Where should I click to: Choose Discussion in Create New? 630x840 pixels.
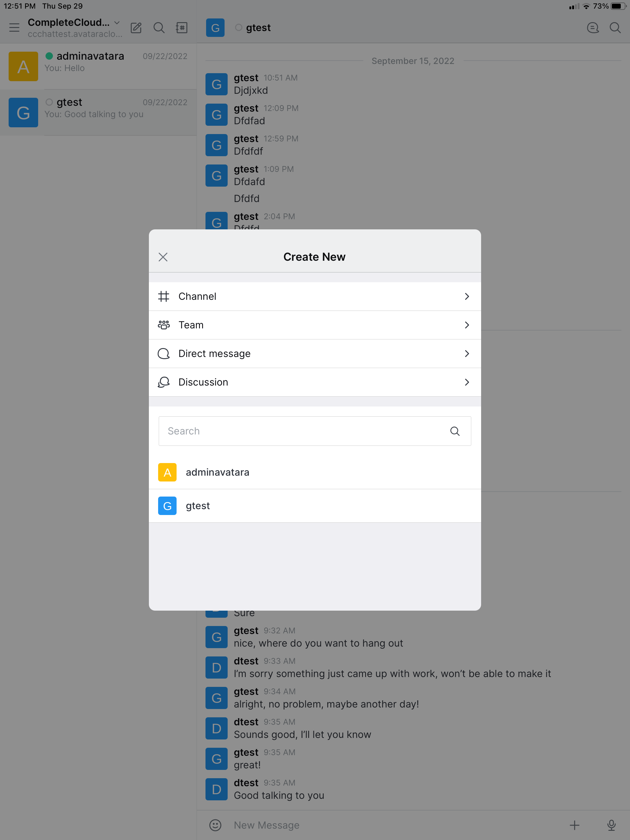click(315, 382)
